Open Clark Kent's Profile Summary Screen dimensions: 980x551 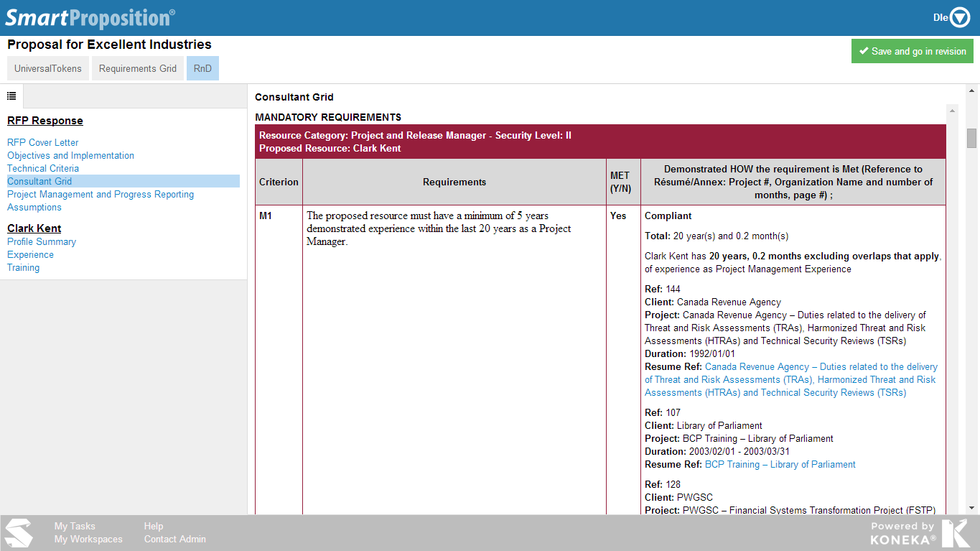[42, 242]
